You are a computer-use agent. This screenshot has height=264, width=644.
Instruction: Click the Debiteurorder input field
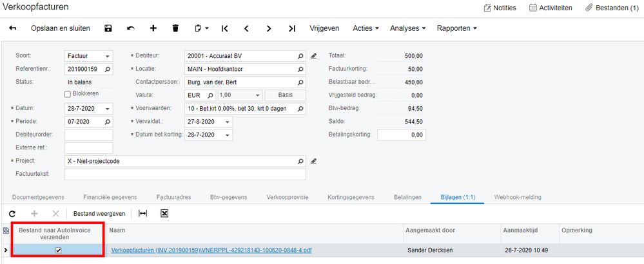click(89, 135)
